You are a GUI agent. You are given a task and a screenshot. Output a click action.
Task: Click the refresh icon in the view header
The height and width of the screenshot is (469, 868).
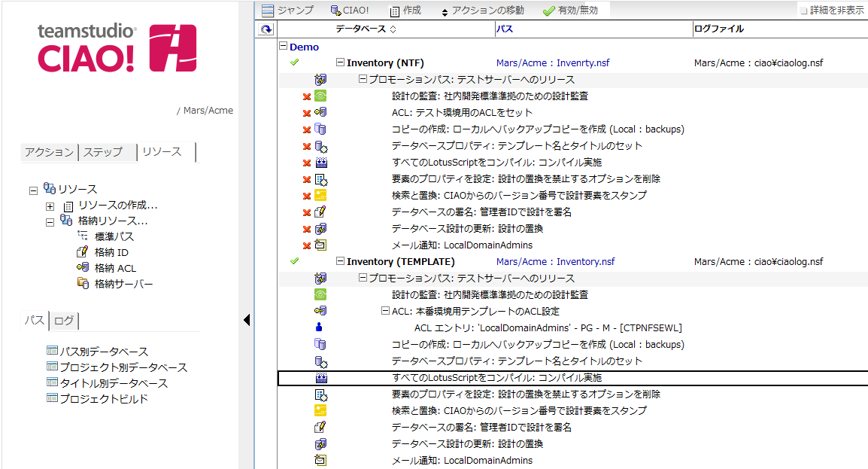(x=266, y=29)
